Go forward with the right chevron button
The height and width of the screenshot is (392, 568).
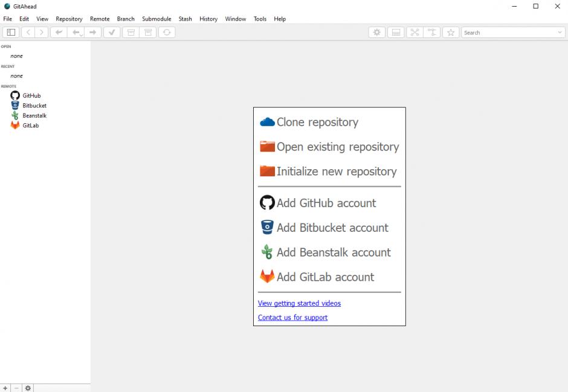pos(41,32)
